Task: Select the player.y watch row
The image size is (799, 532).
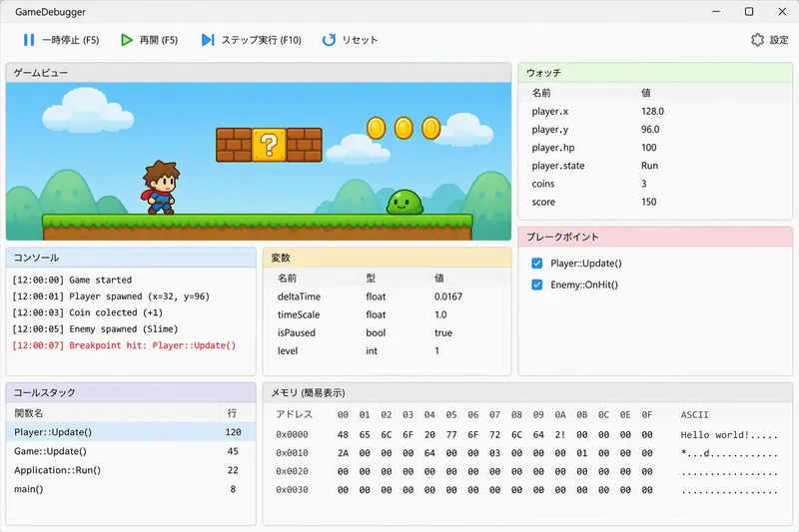Action: (x=655, y=130)
